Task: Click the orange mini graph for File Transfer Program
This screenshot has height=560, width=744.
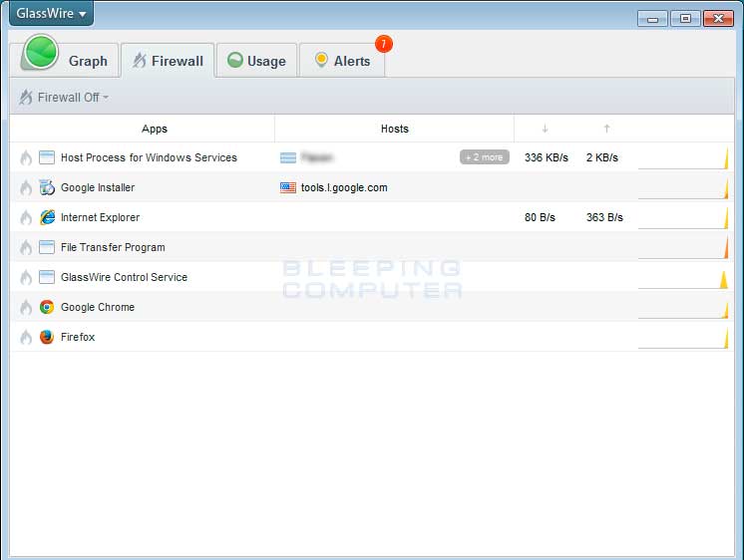Action: 683,247
